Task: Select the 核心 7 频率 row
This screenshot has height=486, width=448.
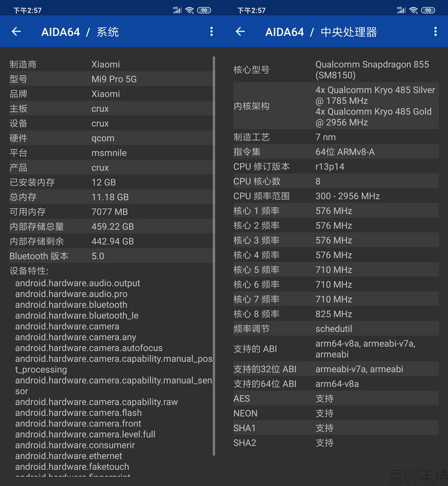Action: point(336,299)
